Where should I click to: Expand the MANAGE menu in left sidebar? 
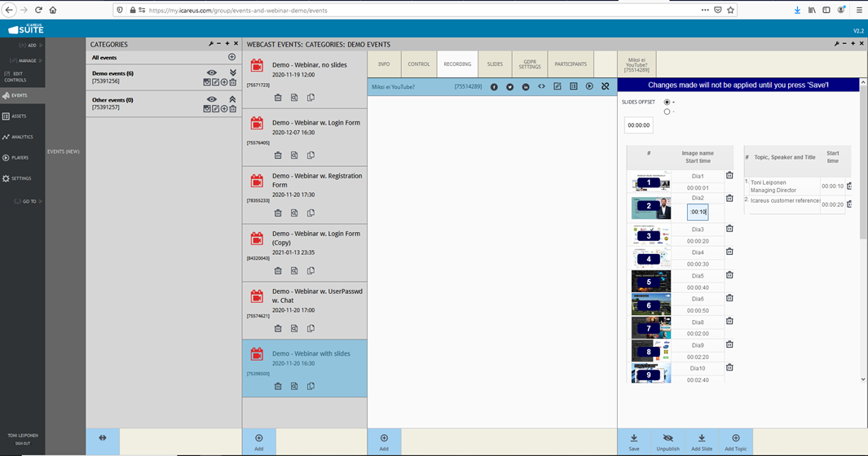(x=25, y=61)
